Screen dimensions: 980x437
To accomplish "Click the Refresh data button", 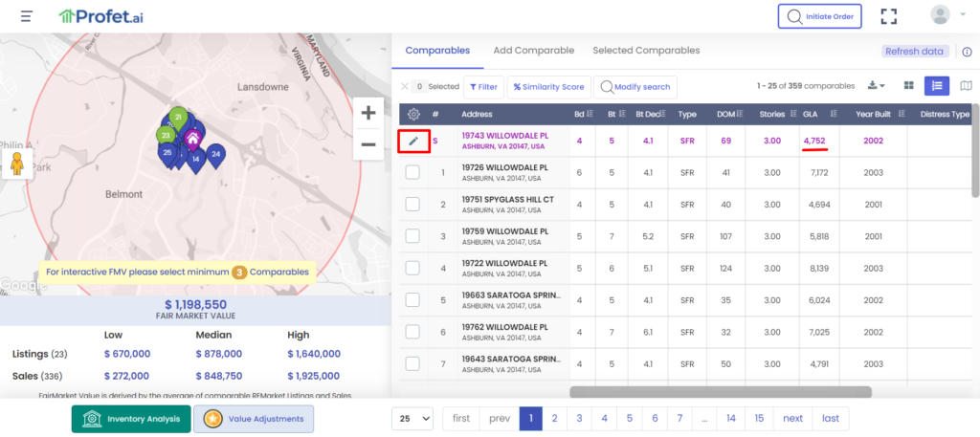I will tap(914, 52).
